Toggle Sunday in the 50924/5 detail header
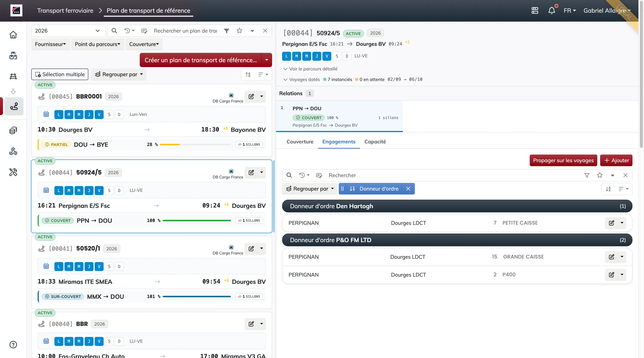The width and height of the screenshot is (644, 358). pyautogui.click(x=347, y=56)
